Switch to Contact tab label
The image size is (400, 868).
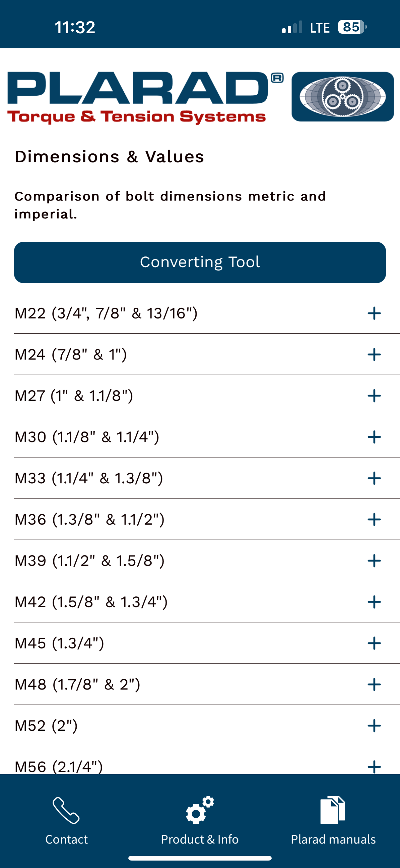[x=66, y=839]
